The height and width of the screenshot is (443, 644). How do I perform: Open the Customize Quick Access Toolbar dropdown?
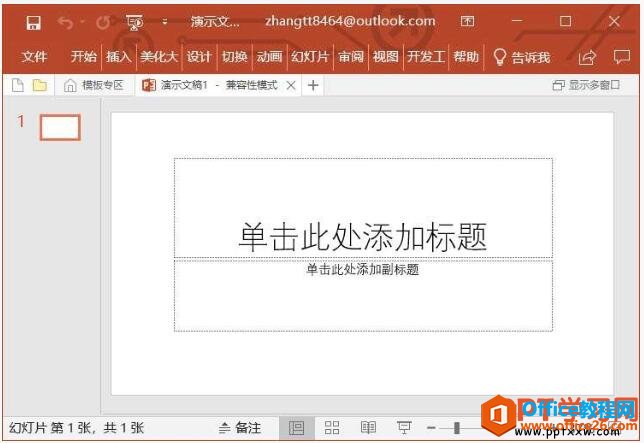165,21
